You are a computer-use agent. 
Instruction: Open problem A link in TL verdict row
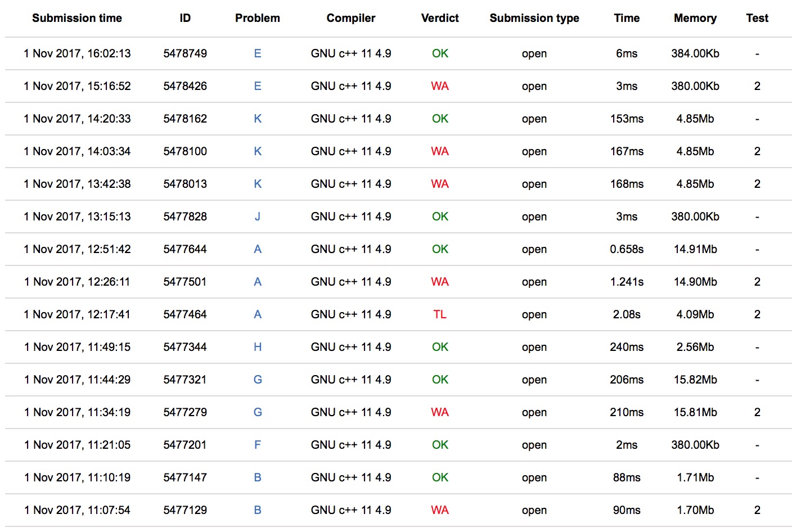click(258, 314)
